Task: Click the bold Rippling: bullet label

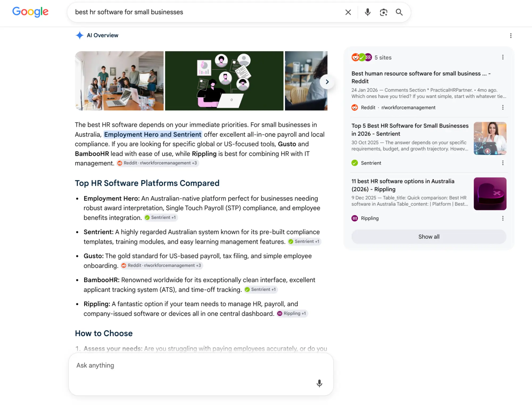Action: (x=97, y=304)
